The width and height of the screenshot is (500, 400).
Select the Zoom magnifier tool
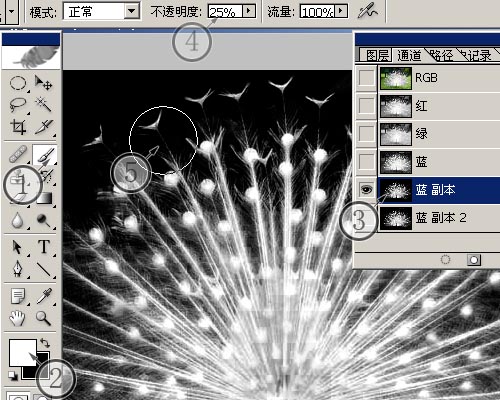click(44, 318)
